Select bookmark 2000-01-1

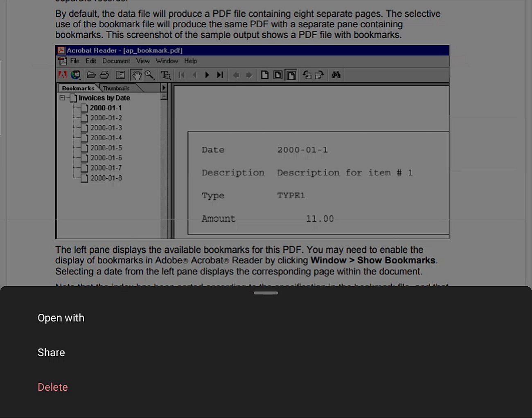[106, 108]
